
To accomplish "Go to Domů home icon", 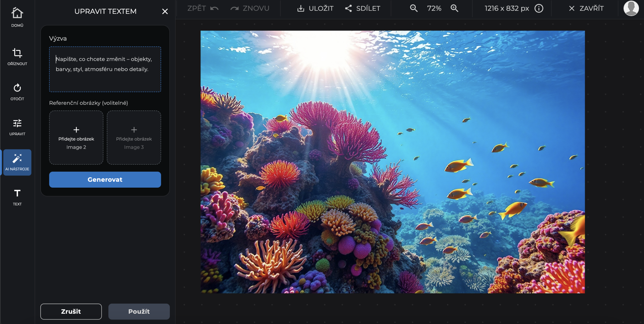I will (x=17, y=17).
